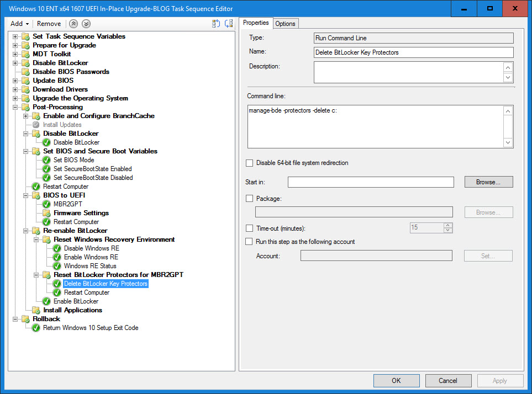
Task: Click the move-up double-chevron icon in toolbar
Action: pos(74,24)
